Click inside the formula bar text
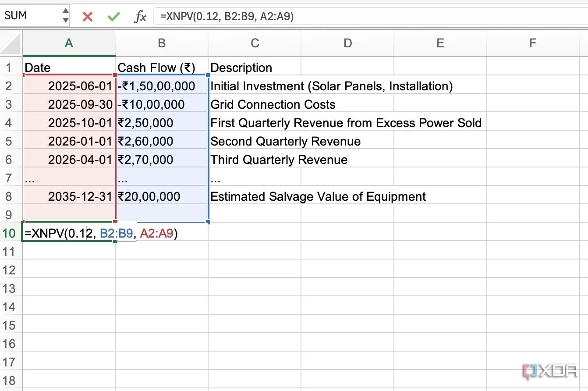This screenshot has height=391, width=588. point(307,17)
